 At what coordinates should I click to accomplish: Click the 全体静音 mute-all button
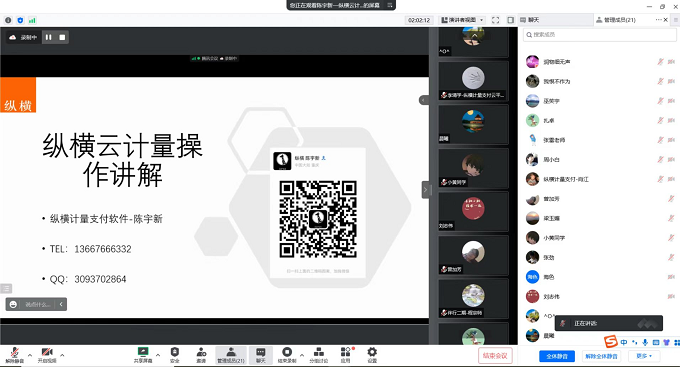coord(557,356)
